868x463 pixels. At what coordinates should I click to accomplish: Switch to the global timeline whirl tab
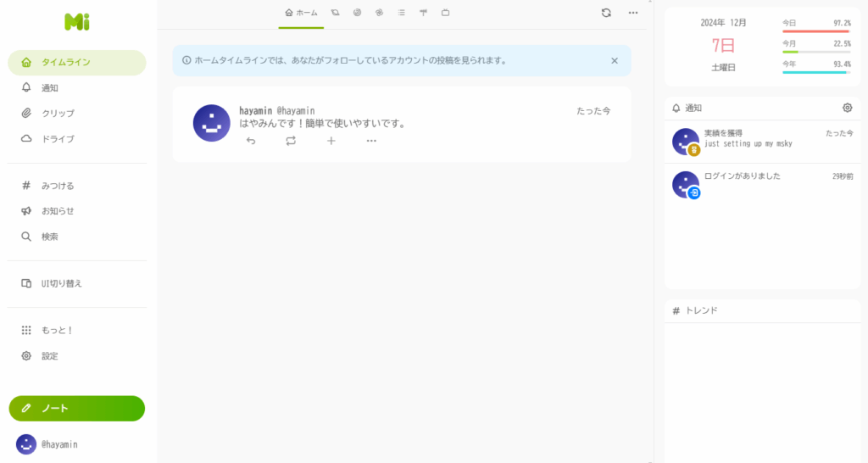point(379,13)
